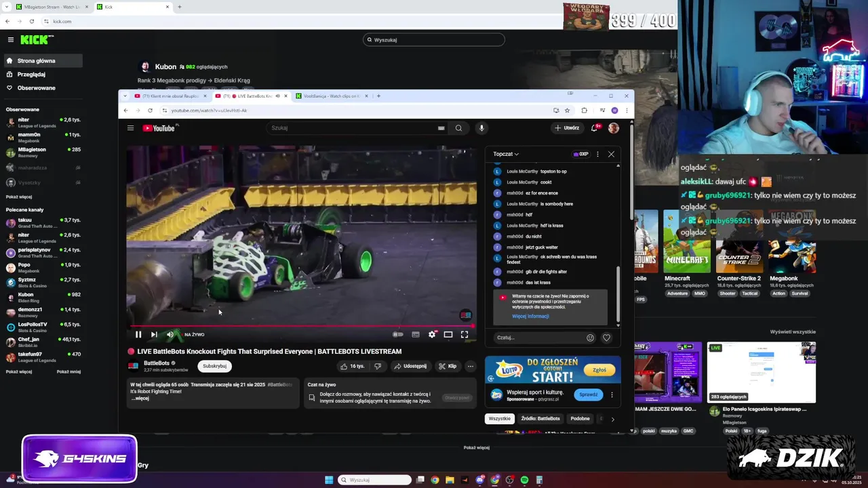Viewport: 868px width, 488px height.
Task: Expand the Topczat chat mode dropdown
Action: (506, 154)
